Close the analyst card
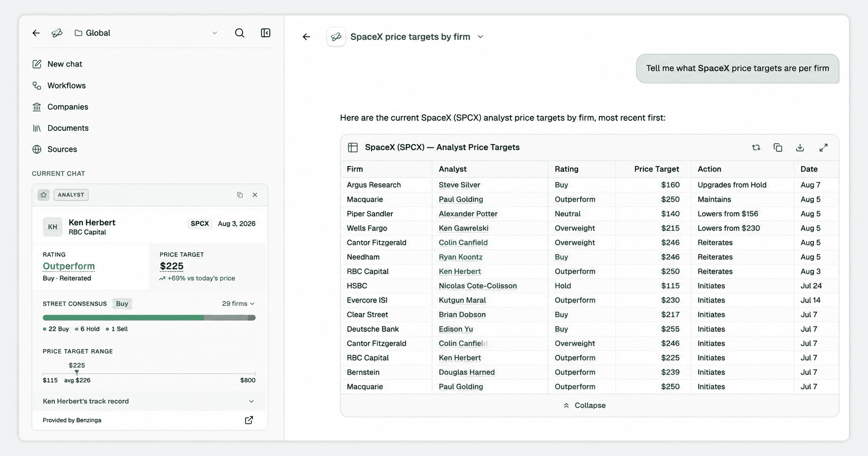 (x=255, y=195)
